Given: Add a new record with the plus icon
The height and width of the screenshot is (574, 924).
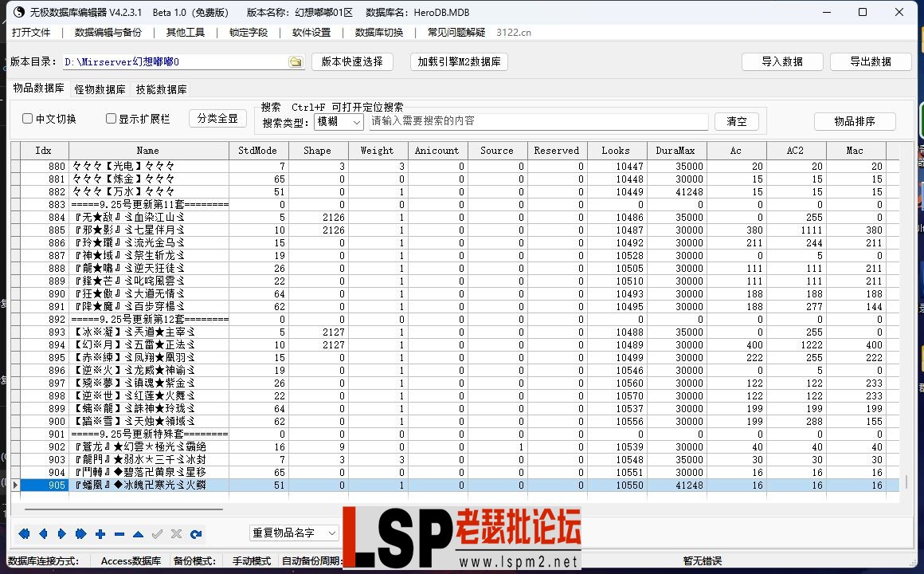Looking at the screenshot, I should click(x=100, y=534).
